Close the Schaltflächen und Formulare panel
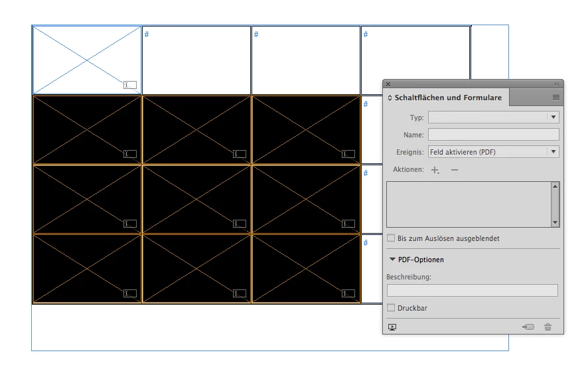Image resolution: width=588 pixels, height=383 pixels. click(388, 84)
